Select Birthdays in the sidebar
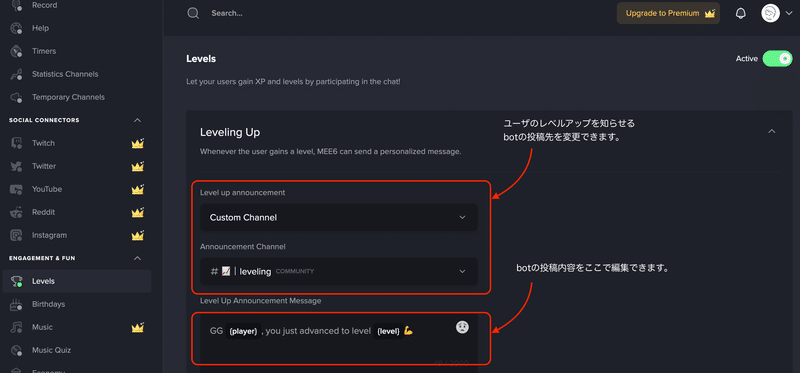 click(48, 304)
